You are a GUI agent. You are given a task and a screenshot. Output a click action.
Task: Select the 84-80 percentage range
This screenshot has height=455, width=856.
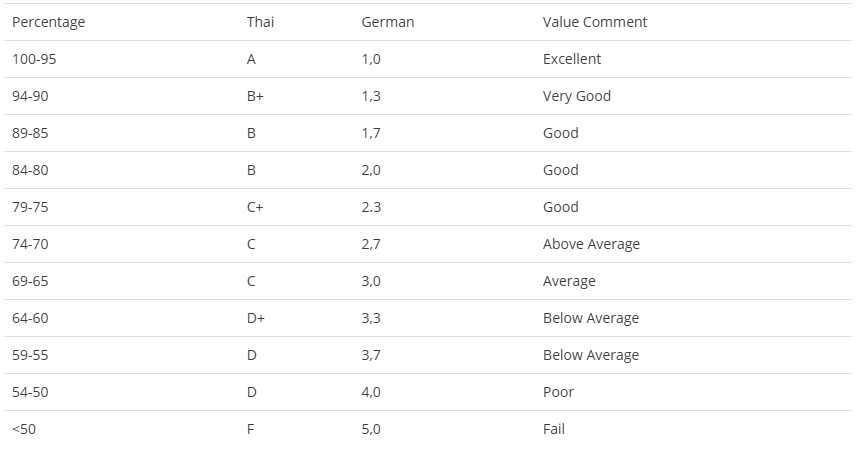30,170
